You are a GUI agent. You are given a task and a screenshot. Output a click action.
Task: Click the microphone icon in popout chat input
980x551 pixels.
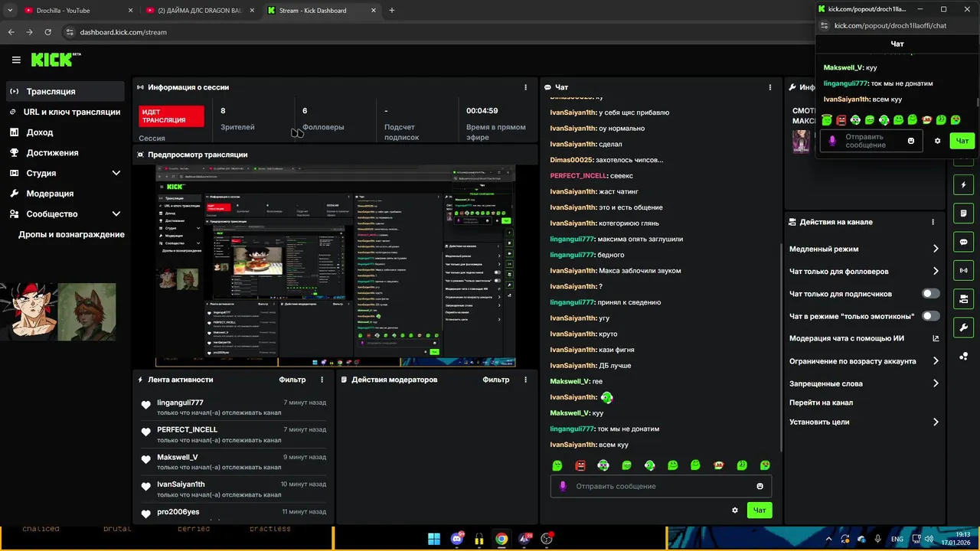(832, 141)
